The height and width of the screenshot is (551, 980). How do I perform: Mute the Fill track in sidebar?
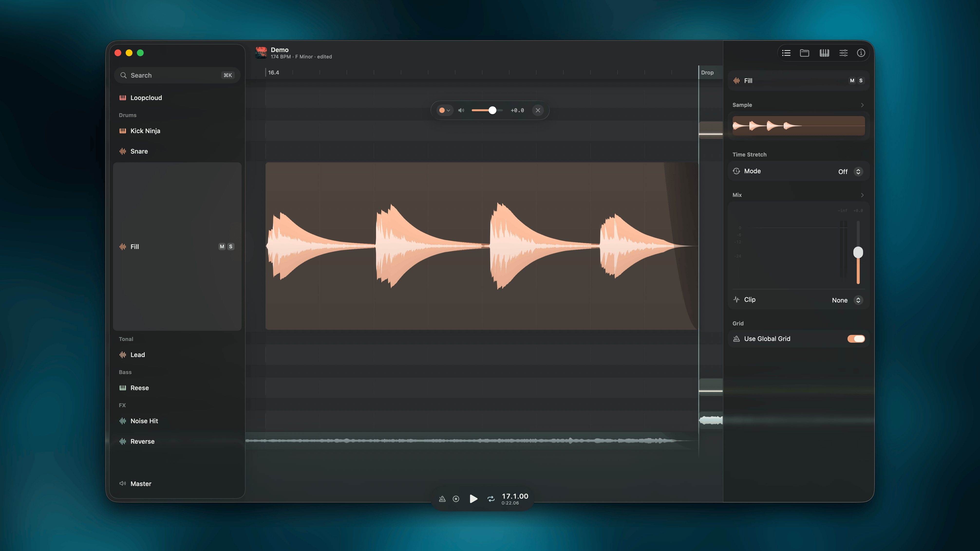[x=222, y=247]
